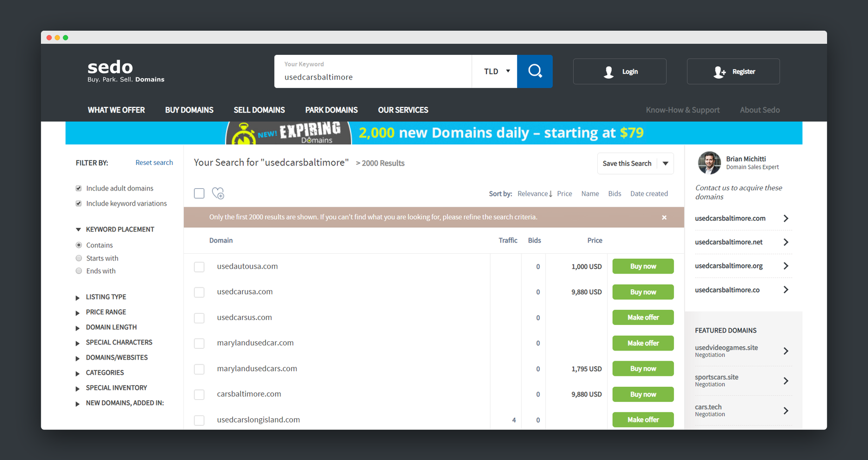Buy now for usedcarusa.com
This screenshot has height=460, width=868.
coord(643,292)
